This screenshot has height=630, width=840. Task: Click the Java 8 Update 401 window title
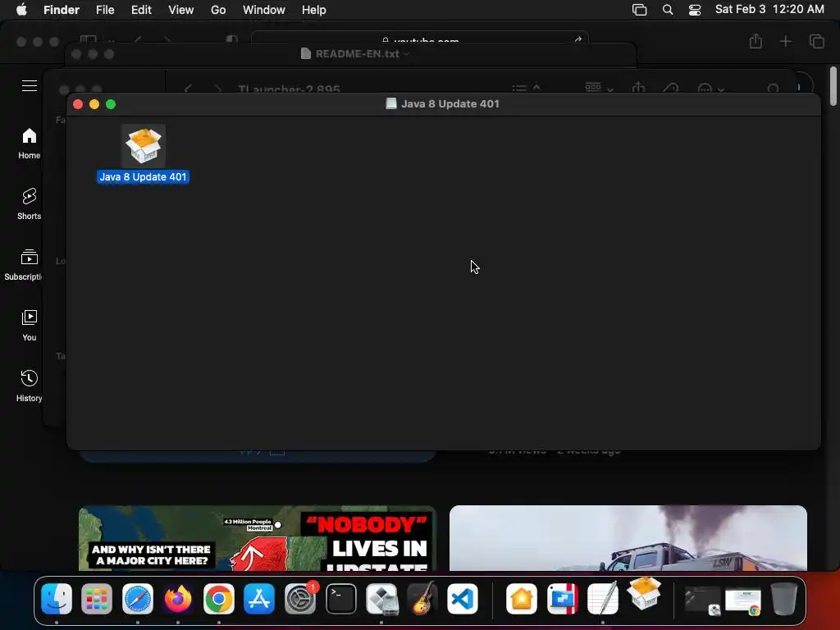click(450, 104)
